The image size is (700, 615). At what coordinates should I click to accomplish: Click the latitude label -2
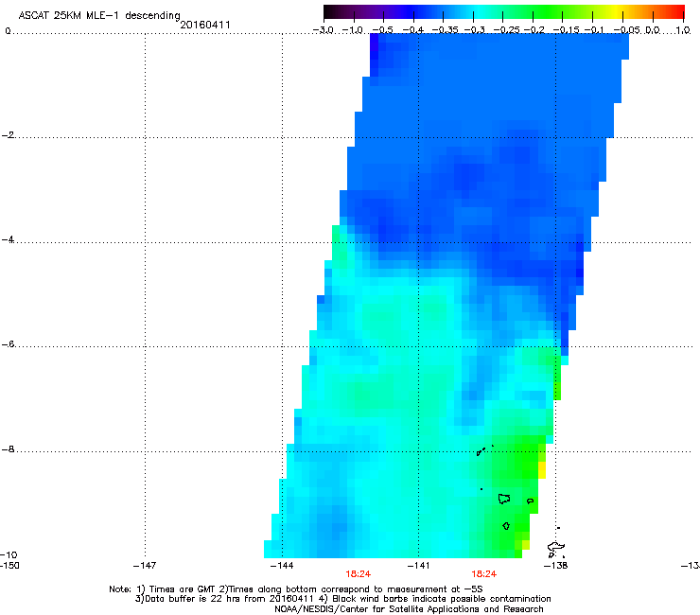9,135
